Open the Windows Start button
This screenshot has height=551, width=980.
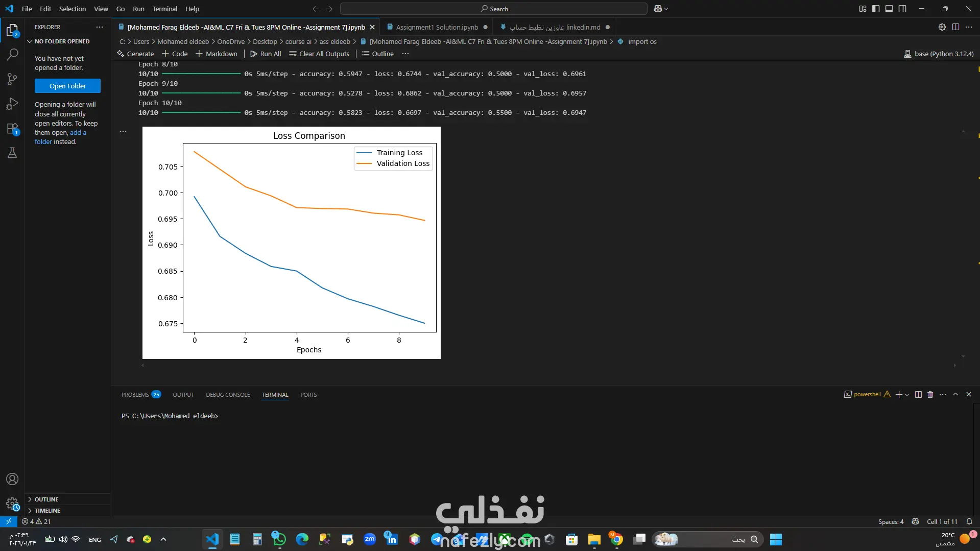coord(776,539)
